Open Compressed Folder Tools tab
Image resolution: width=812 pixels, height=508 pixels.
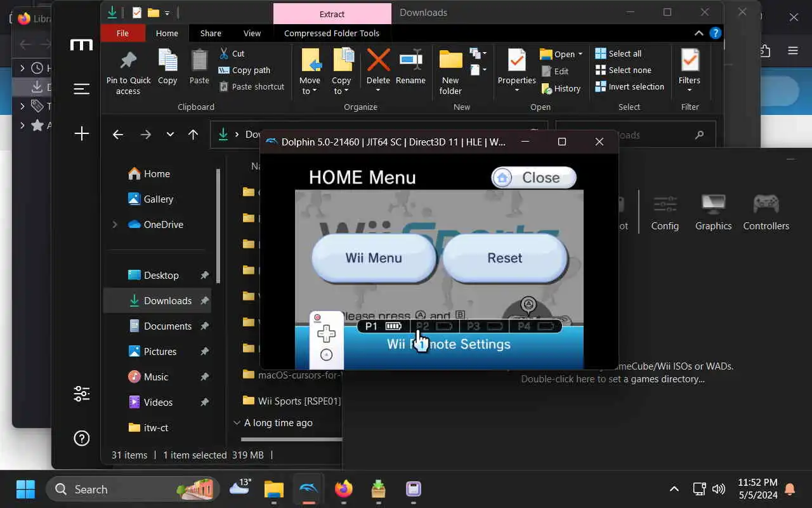332,33
